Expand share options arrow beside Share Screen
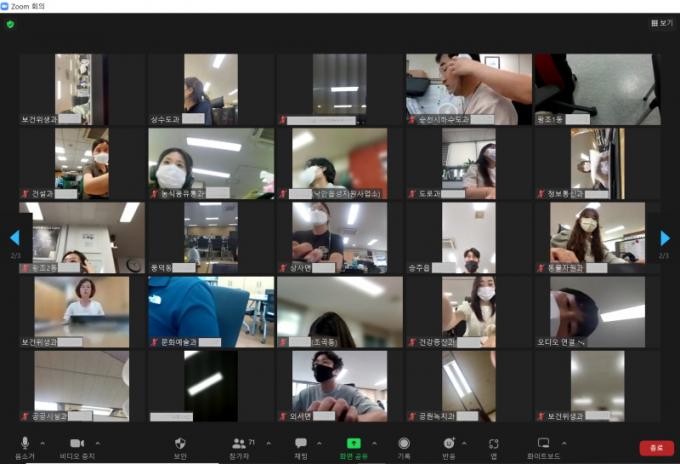This screenshot has height=464, width=680. (x=375, y=441)
